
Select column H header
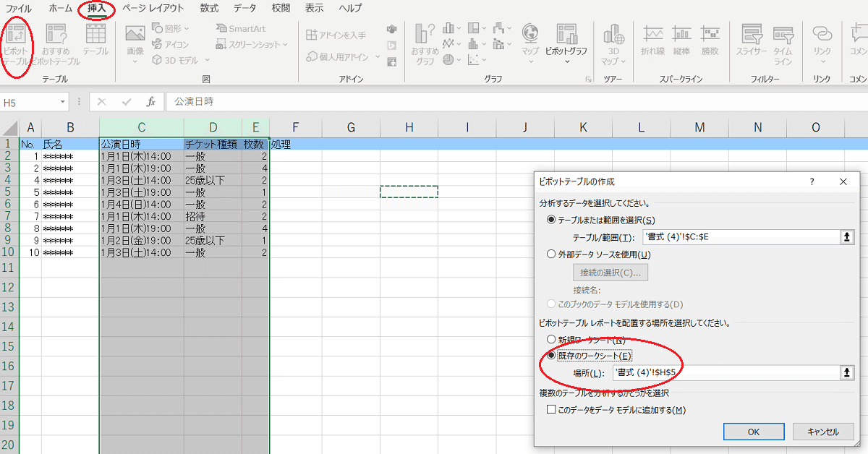click(409, 127)
